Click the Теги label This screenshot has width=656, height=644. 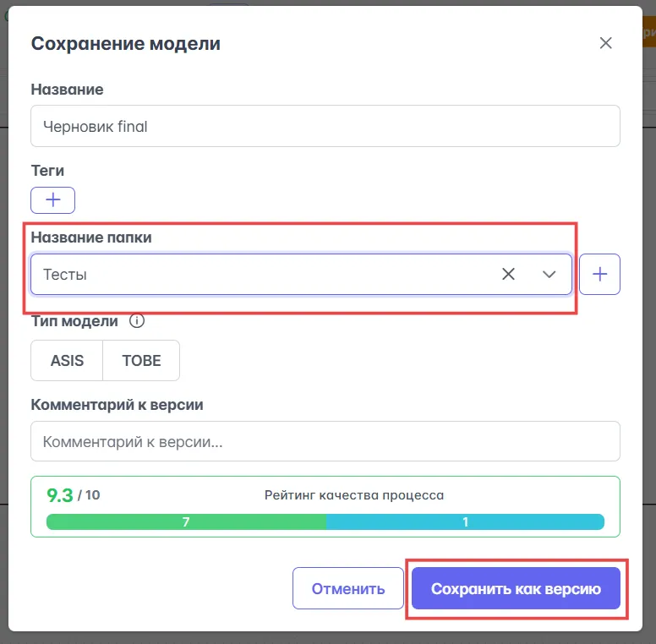pos(48,171)
